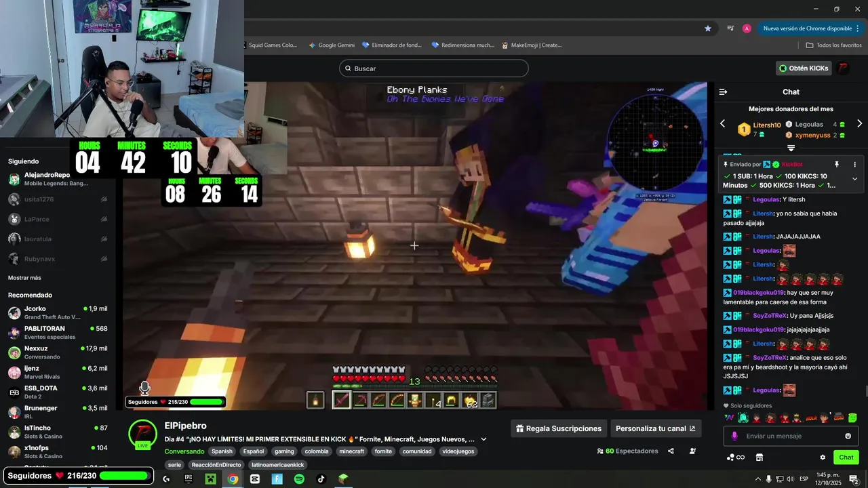Select the colombia tag
The width and height of the screenshot is (868, 488).
317,451
